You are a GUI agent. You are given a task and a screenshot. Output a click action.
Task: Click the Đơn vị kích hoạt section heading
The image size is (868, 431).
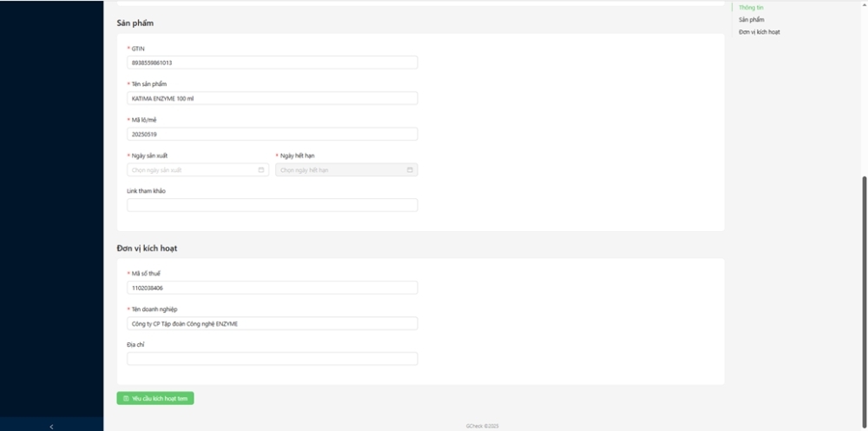147,249
